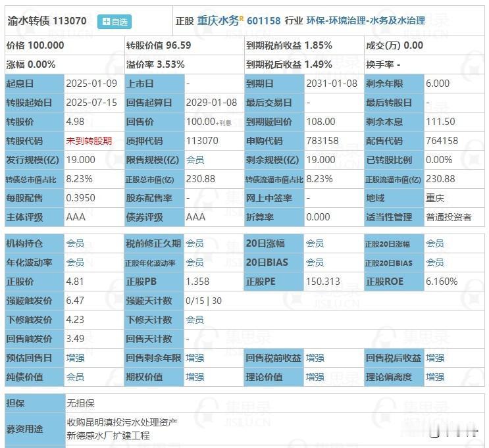Select the 担保 value 无担保
This screenshot has height=448, width=489.
coord(80,404)
